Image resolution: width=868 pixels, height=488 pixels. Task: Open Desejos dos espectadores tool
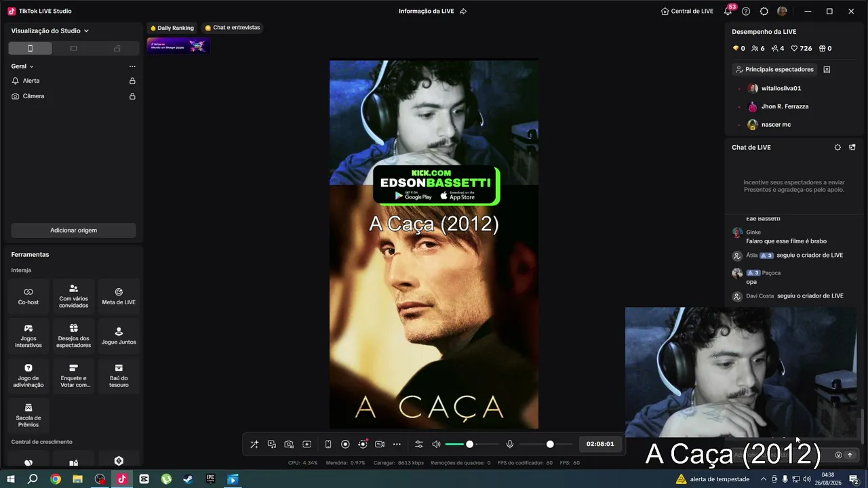point(73,336)
